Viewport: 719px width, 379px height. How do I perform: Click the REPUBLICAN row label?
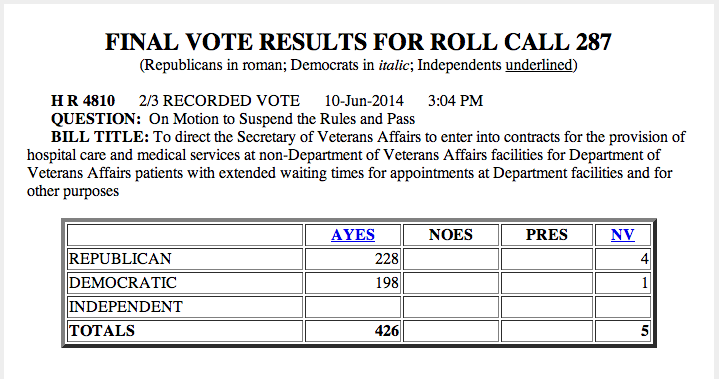pyautogui.click(x=120, y=259)
